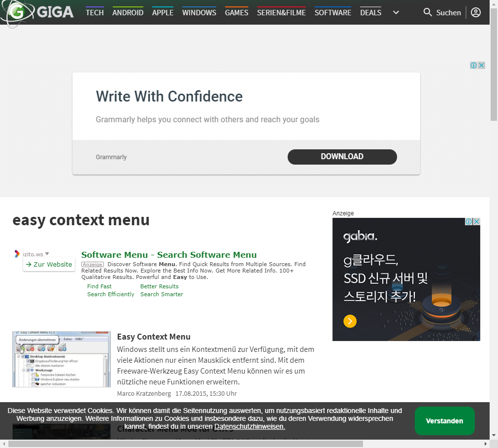Open the TECH section
498x448 pixels.
point(95,13)
